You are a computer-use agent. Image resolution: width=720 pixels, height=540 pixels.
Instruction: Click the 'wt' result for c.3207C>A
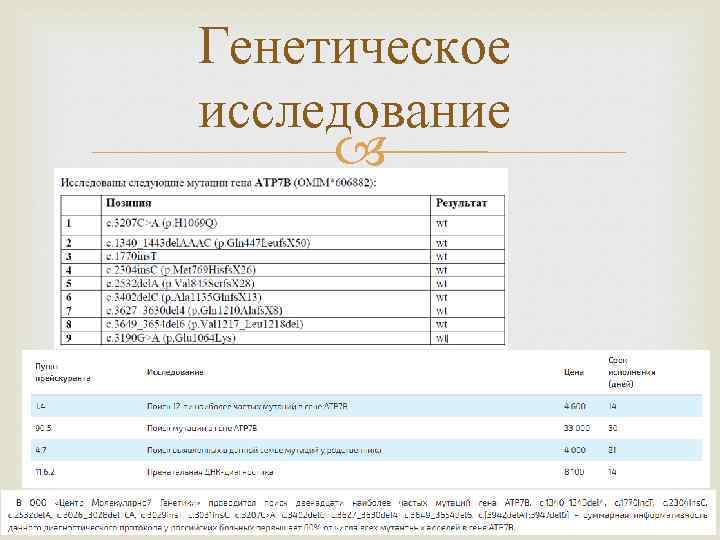(441, 224)
